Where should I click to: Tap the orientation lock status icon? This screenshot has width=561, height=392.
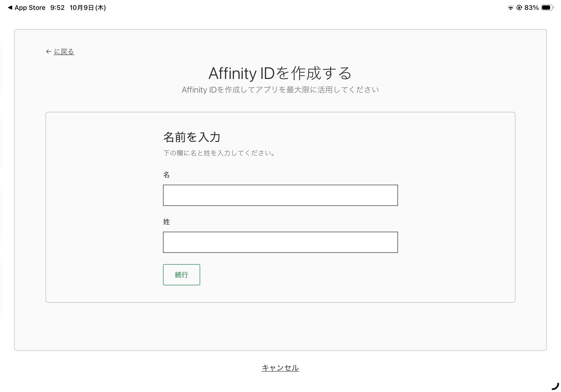click(519, 8)
